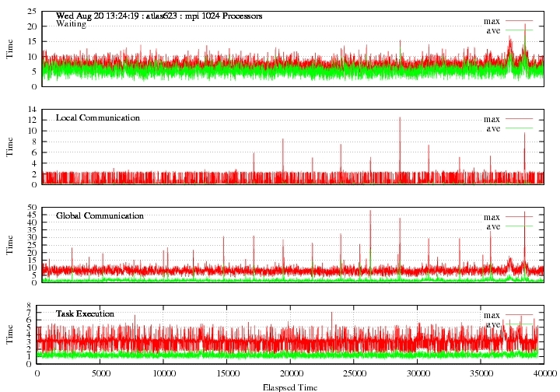The width and height of the screenshot is (560, 392).
Task: Click the 'Time' y-axis label of Global Communication
Action: pos(9,245)
